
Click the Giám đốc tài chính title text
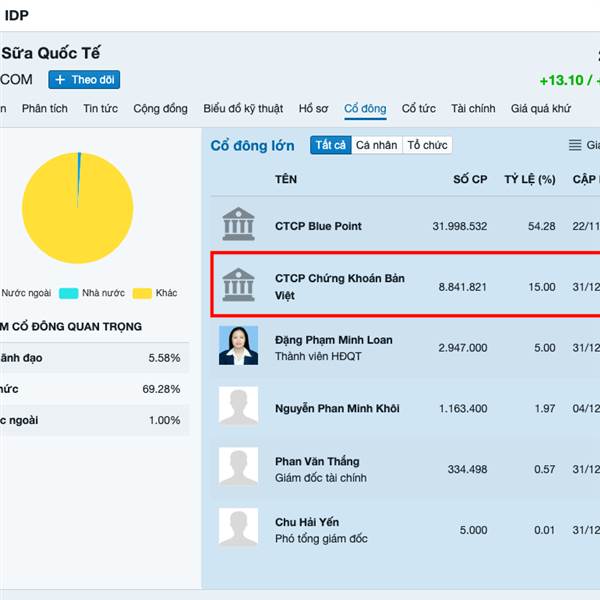tap(321, 478)
